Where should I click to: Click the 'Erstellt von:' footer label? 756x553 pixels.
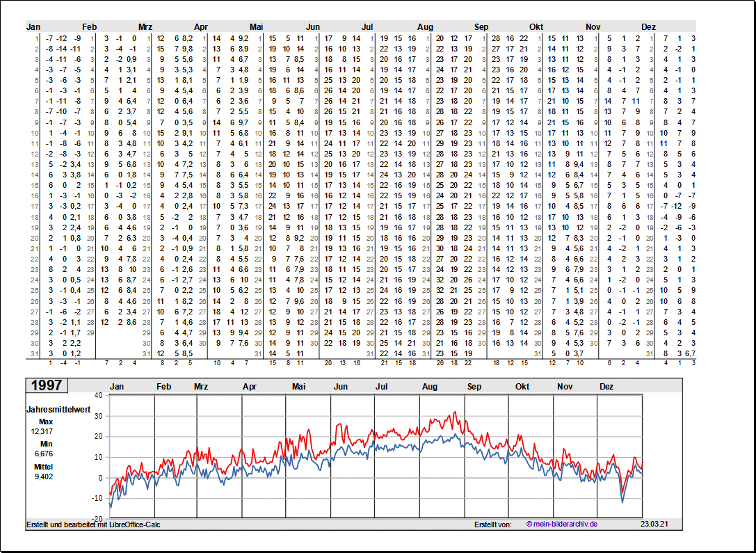[x=492, y=524]
